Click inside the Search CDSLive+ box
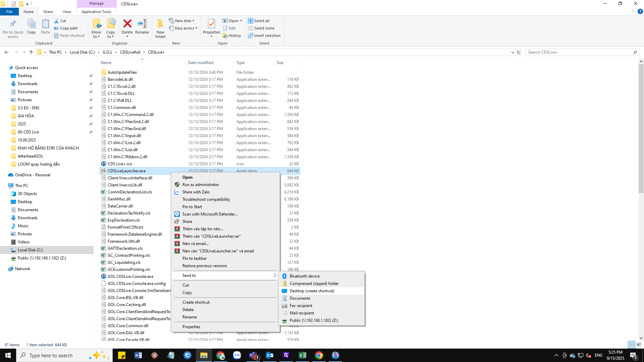 [x=580, y=52]
